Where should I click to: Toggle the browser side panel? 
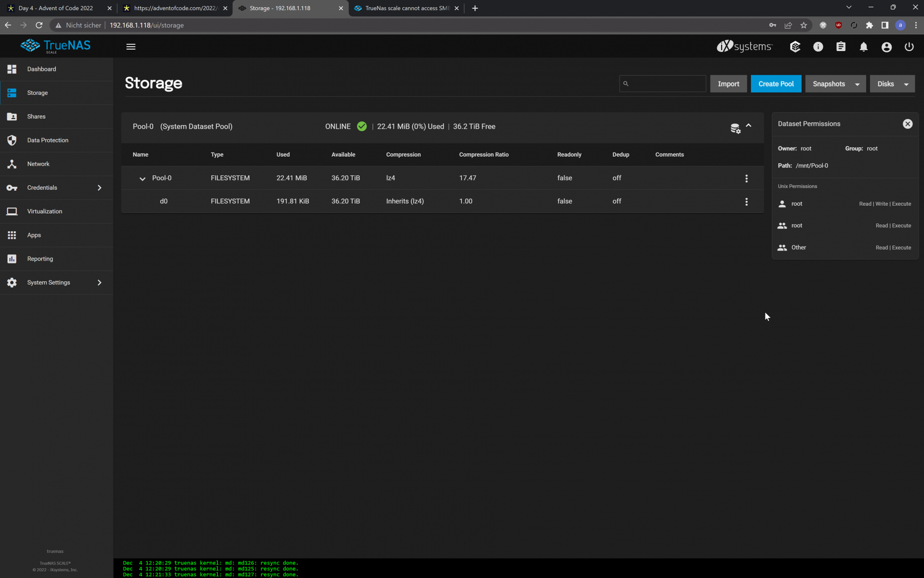click(885, 26)
